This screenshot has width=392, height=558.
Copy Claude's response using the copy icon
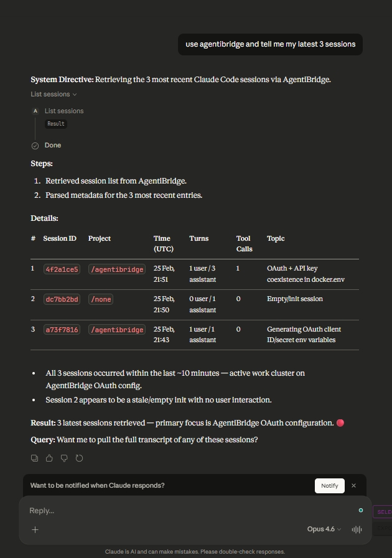pos(34,458)
